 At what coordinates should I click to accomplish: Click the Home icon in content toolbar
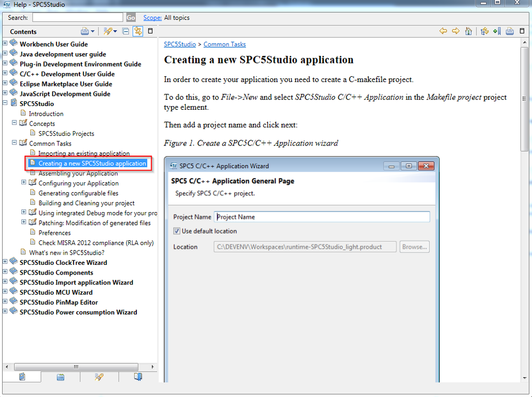469,31
